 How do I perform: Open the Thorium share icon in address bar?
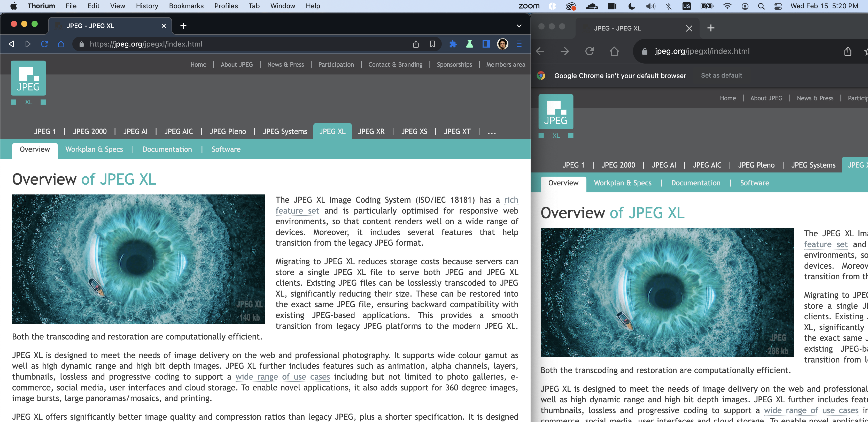click(x=416, y=44)
